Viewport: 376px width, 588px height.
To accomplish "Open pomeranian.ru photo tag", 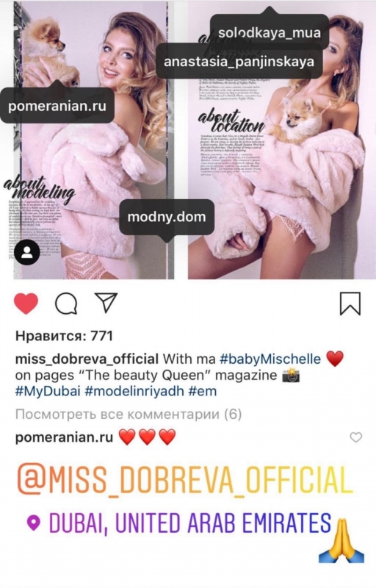I will pos(57,106).
